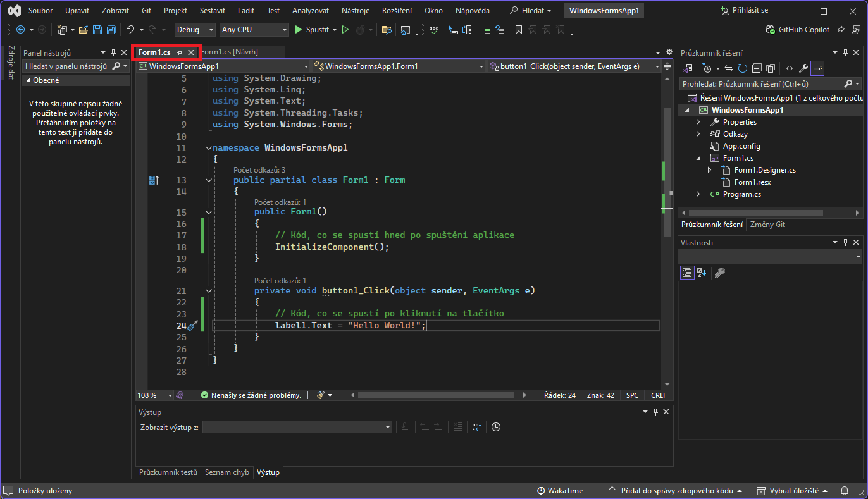
Task: Open the Sestavit menu
Action: [212, 11]
